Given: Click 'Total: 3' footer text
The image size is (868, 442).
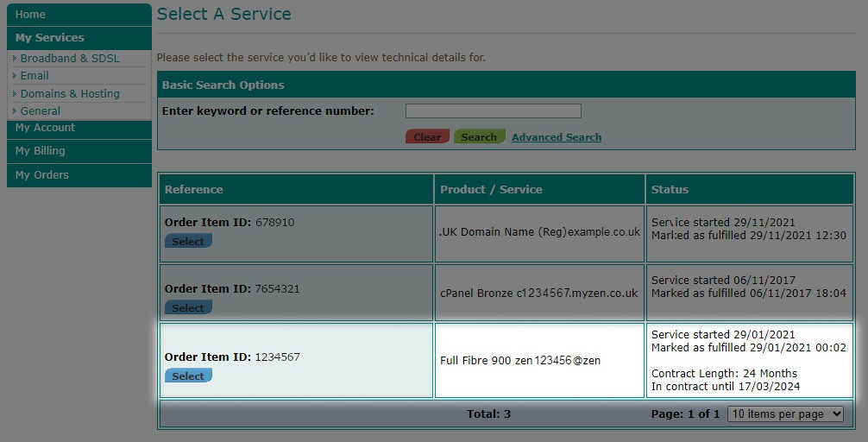Looking at the screenshot, I should click(x=488, y=414).
